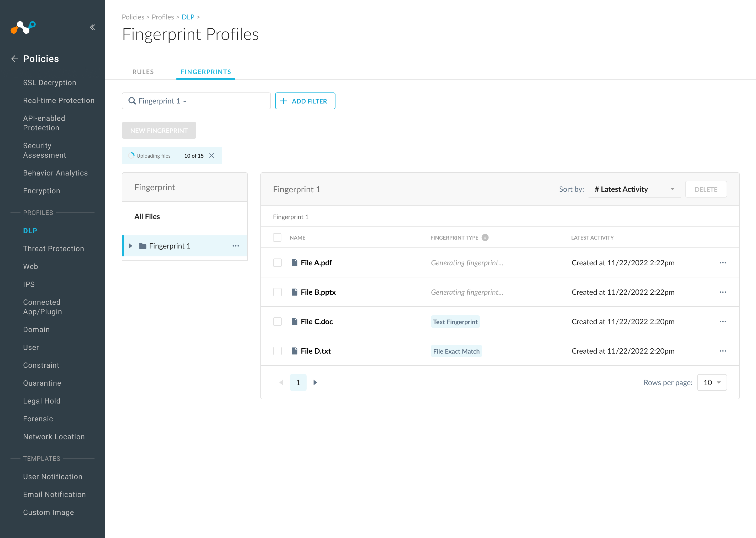
Task: Open the Sort by Latest Activity dropdown
Action: (x=634, y=189)
